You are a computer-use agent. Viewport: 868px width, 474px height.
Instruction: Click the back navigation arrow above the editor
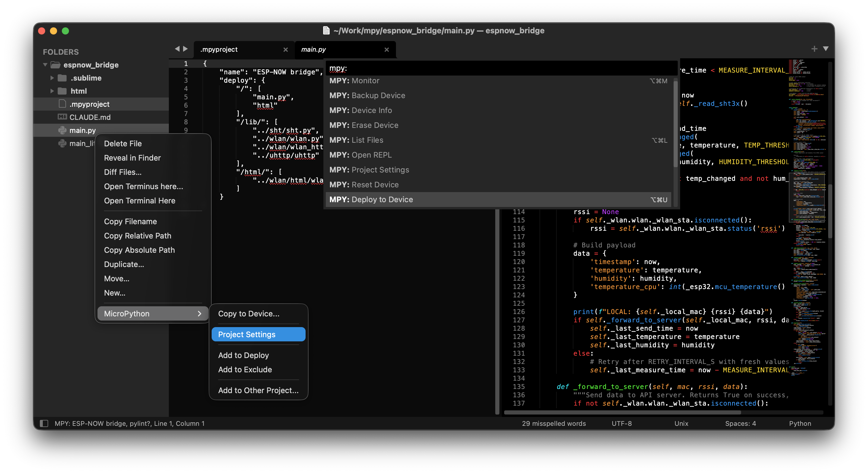click(177, 48)
